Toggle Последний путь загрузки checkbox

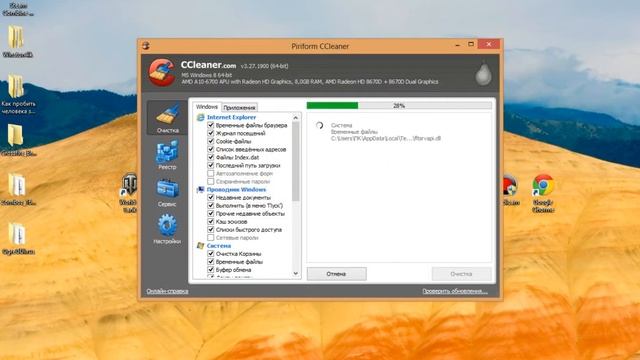[x=211, y=165]
